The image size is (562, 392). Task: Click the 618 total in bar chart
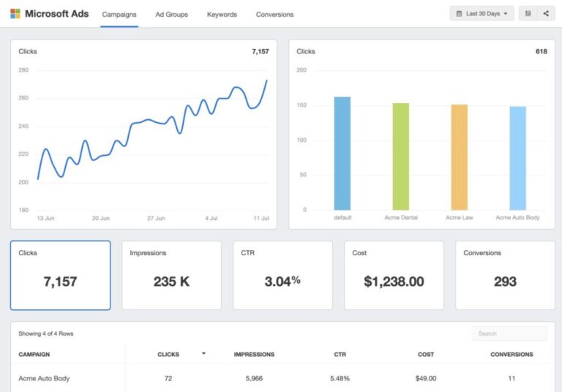coord(542,51)
